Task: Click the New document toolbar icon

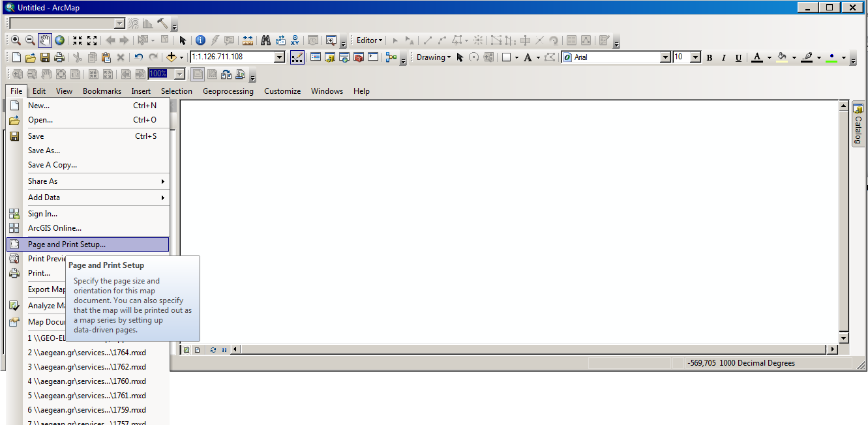Action: 16,57
